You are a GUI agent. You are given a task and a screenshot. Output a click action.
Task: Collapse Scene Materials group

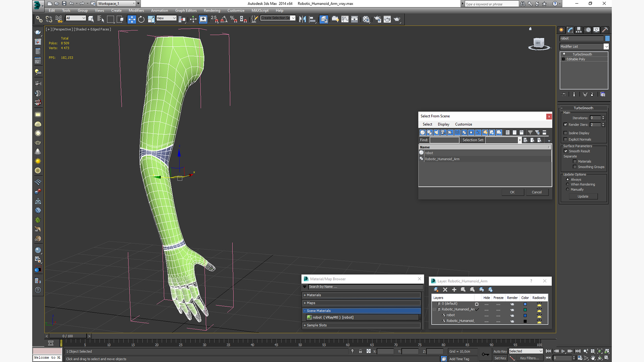click(361, 311)
